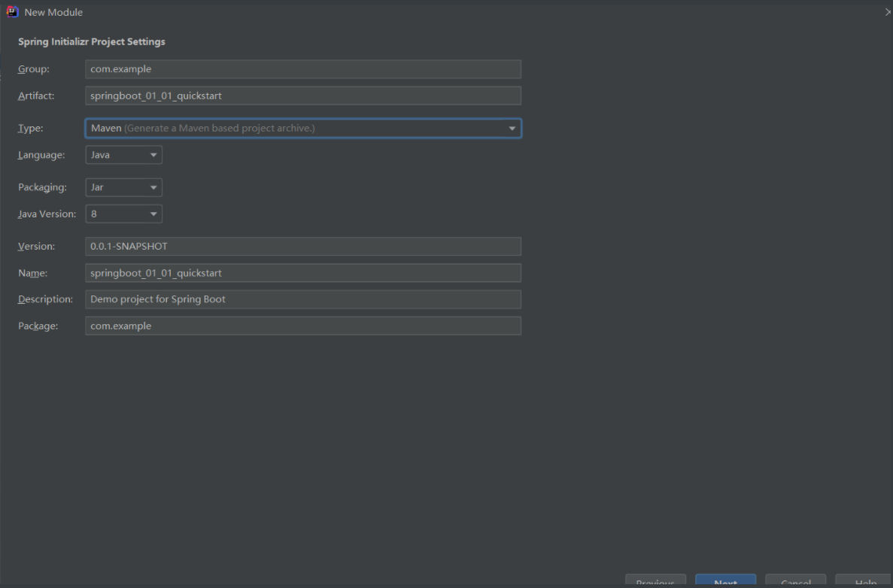Open the Type Maven dropdown
Screen dimensions: 893x588
[x=302, y=129]
